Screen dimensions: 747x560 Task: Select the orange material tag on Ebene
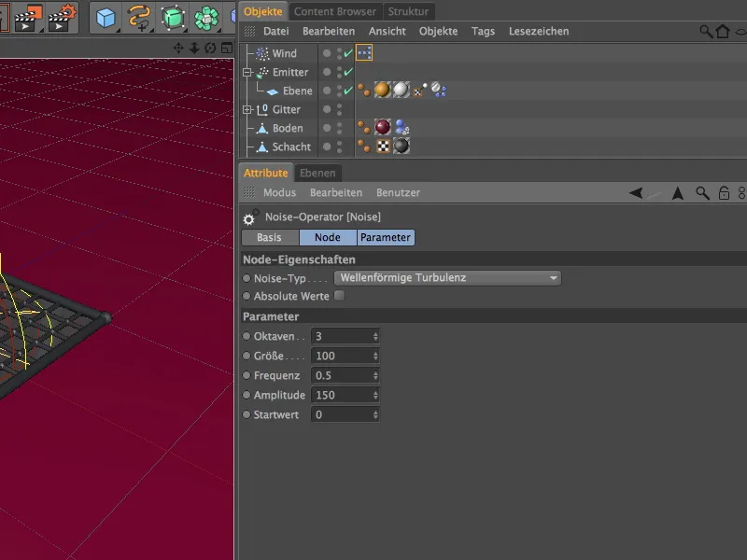(x=382, y=90)
